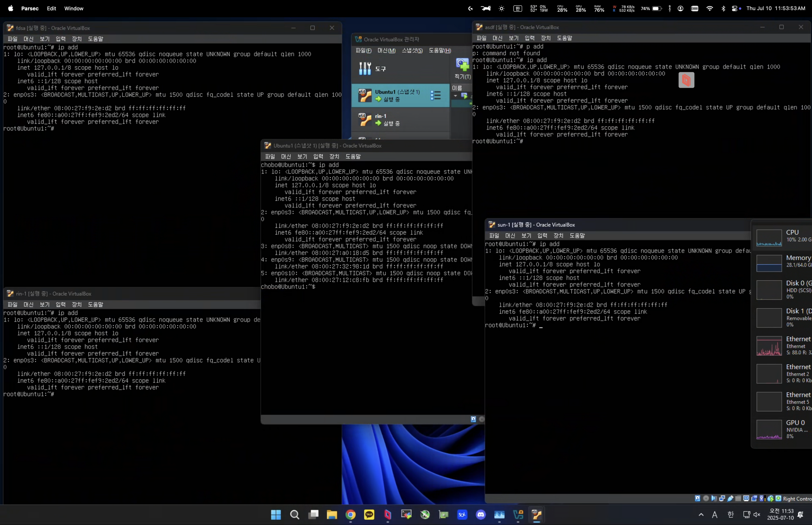
Task: Launch Discord from the Windows taskbar
Action: (x=481, y=515)
